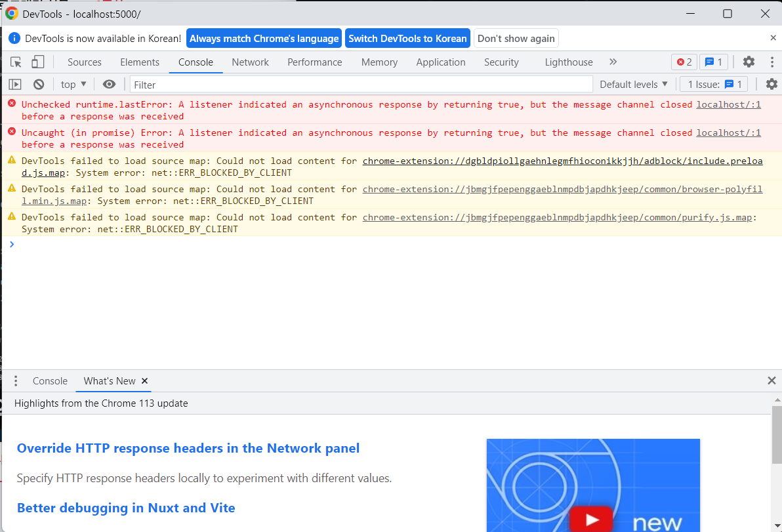Click the drawer scrollbar down arrow
The width and height of the screenshot is (782, 532).
click(x=777, y=527)
